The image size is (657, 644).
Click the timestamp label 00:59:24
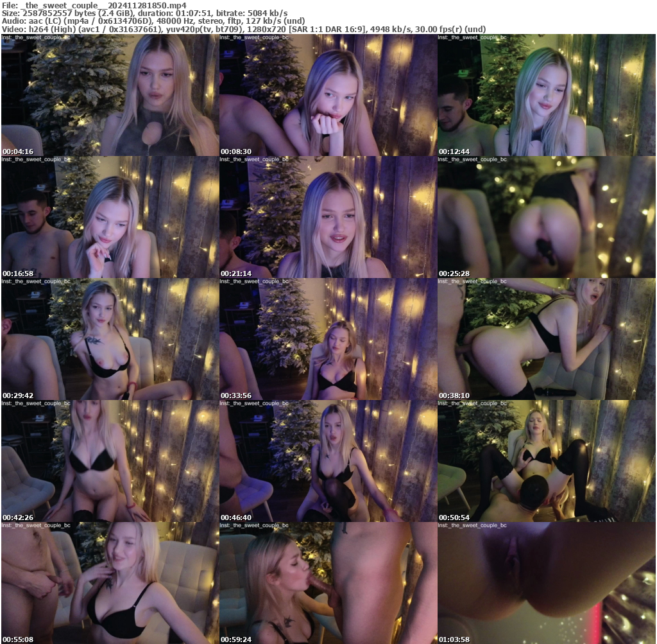235,638
